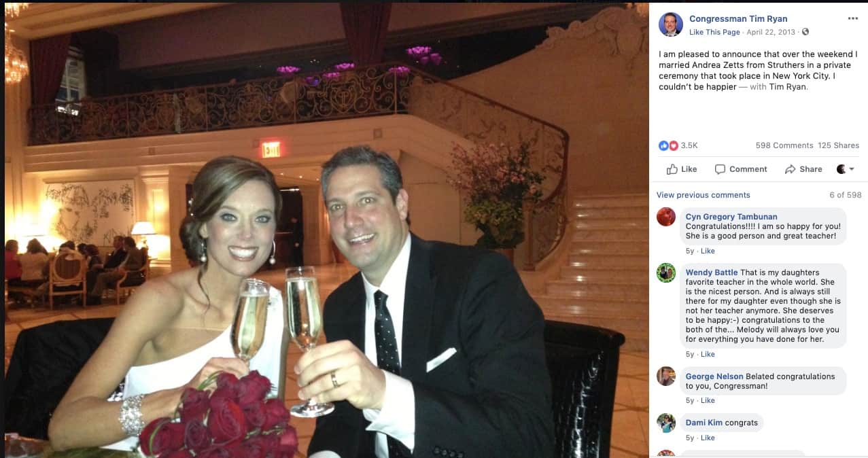Click the globe public privacy icon
The image size is (868, 458).
(x=805, y=32)
